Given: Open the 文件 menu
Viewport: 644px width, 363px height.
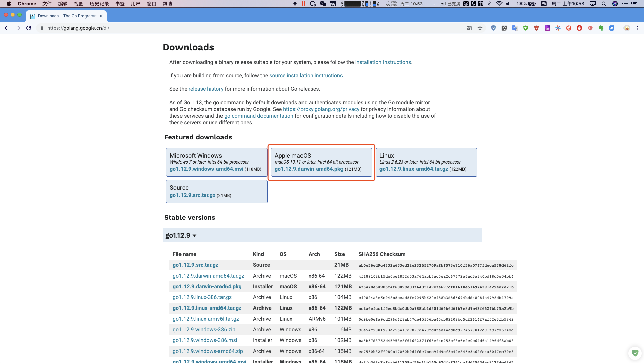Looking at the screenshot, I should coord(47,4).
